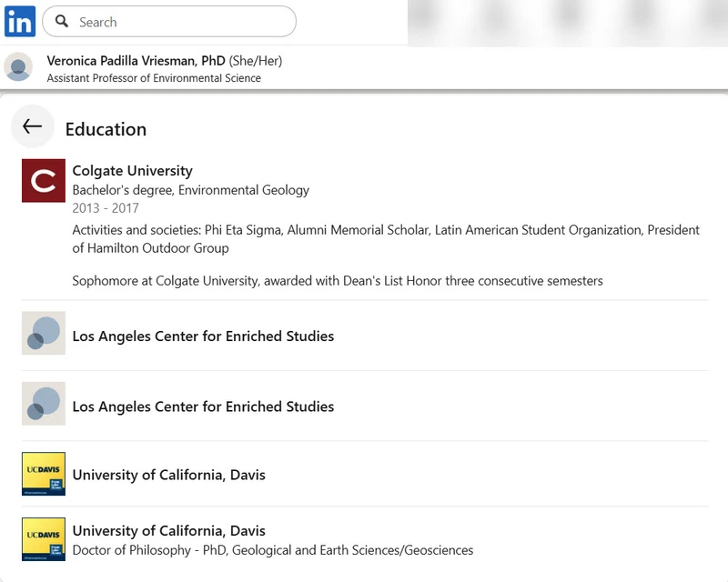Open the profile avatar next to Veronica's name

pos(18,66)
